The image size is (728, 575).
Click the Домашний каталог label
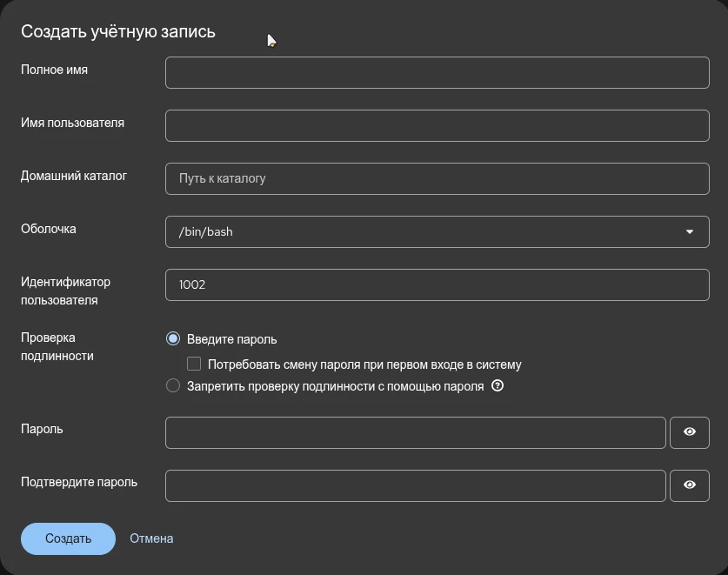(74, 176)
